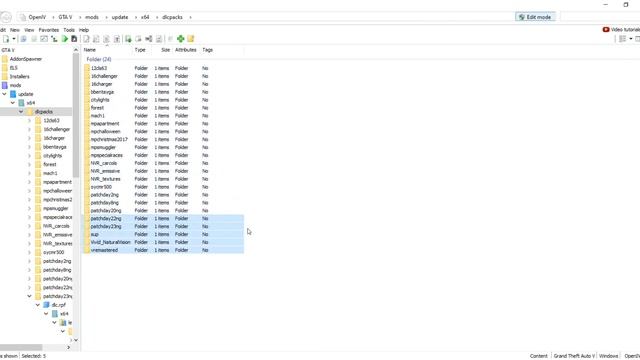This screenshot has height=360, width=640.
Task: Open the Favorites menu
Action: point(49,30)
